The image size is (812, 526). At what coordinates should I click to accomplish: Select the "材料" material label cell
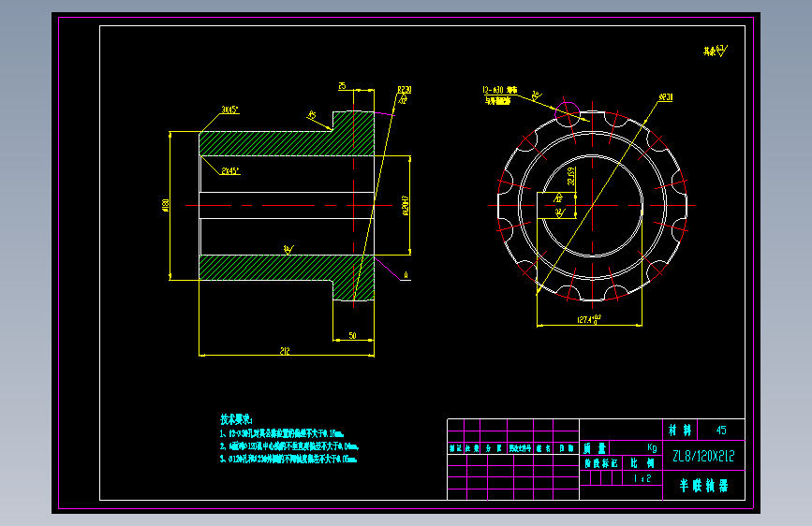[680, 431]
